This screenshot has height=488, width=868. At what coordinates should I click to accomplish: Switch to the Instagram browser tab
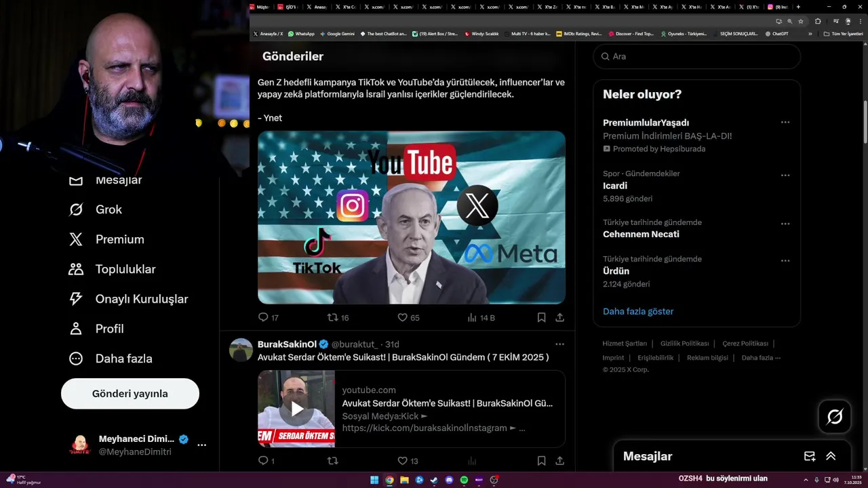tap(777, 7)
